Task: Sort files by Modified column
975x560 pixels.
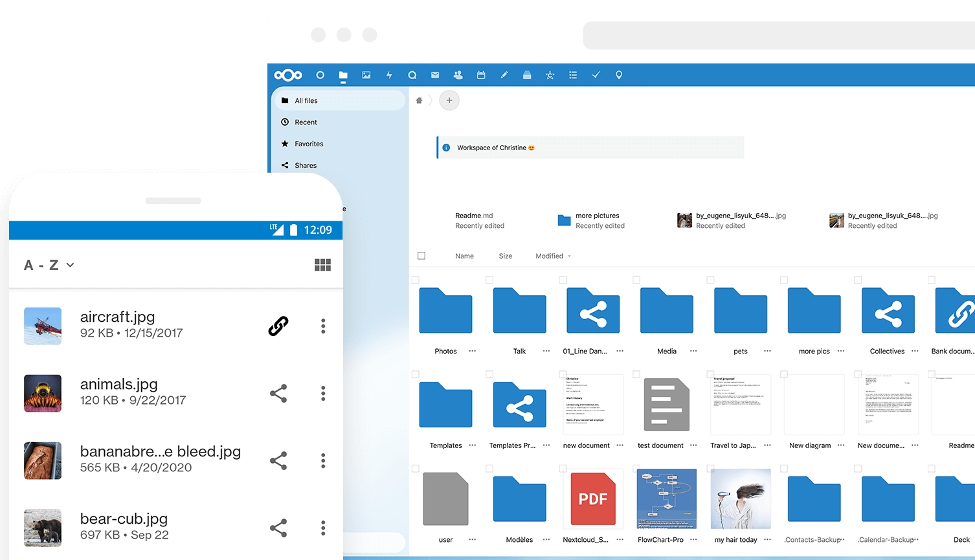Action: 549,256
